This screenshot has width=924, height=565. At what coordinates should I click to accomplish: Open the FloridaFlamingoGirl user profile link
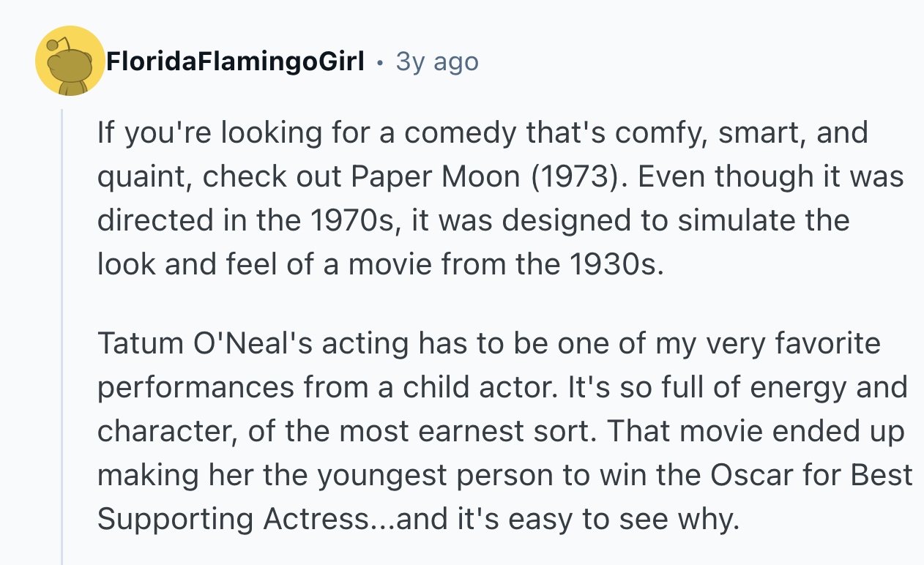pos(234,62)
